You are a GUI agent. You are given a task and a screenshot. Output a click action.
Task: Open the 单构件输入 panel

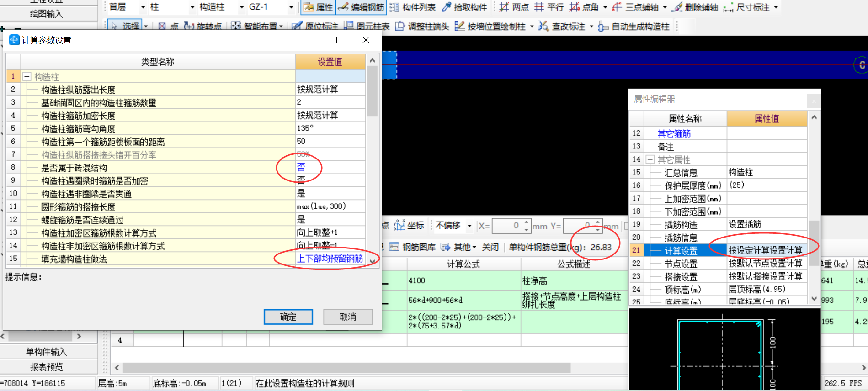point(46,352)
